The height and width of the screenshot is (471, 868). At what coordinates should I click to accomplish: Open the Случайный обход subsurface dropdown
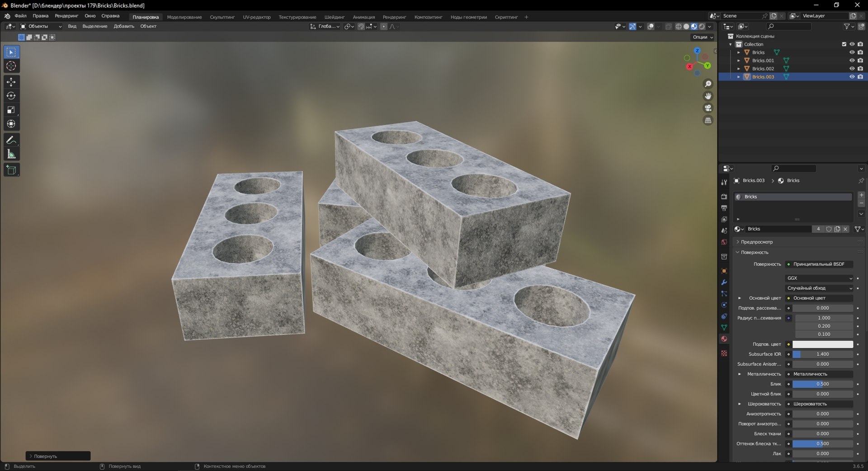tap(819, 288)
